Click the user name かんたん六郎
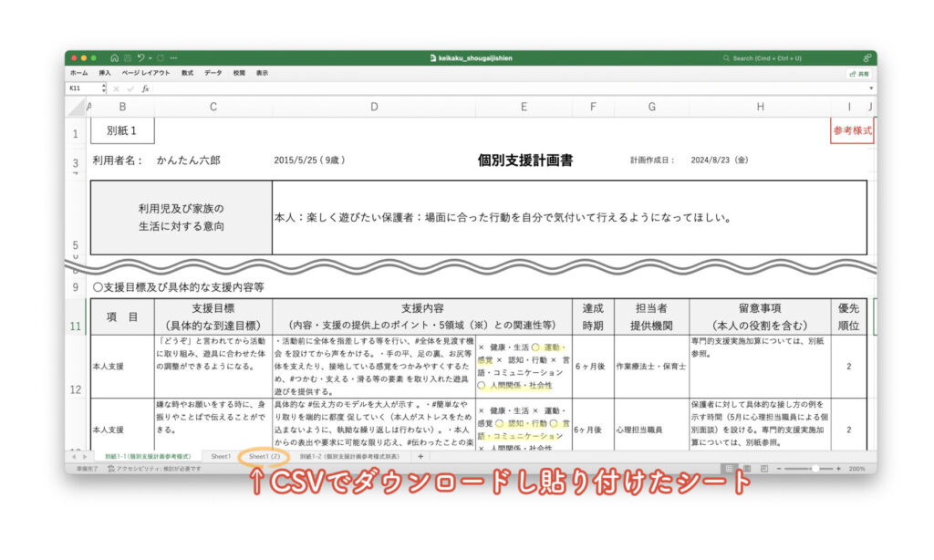Image resolution: width=934 pixels, height=560 pixels. 188,161
